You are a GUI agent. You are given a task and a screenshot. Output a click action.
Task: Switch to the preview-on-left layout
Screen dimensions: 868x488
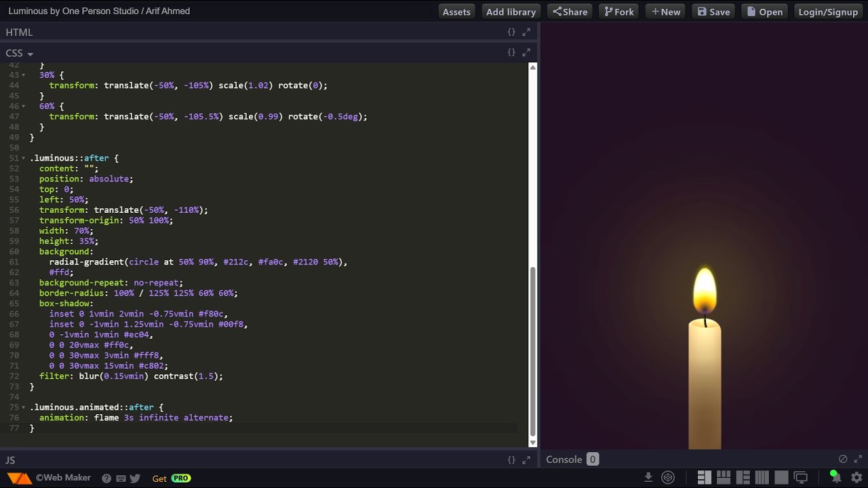tap(743, 478)
